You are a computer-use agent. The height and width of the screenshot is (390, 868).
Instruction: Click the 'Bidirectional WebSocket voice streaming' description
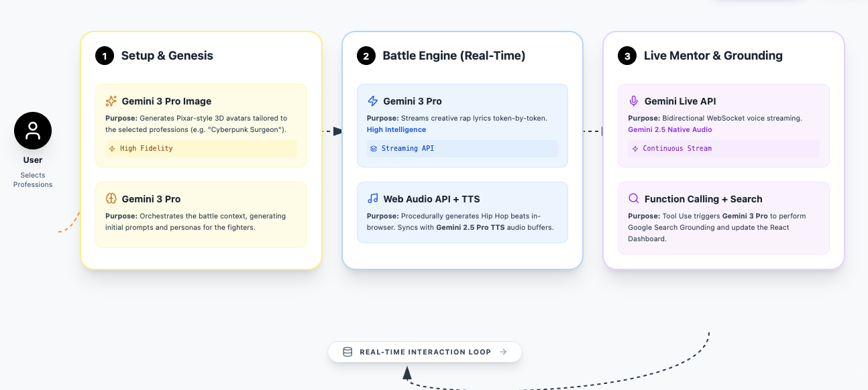(715, 118)
